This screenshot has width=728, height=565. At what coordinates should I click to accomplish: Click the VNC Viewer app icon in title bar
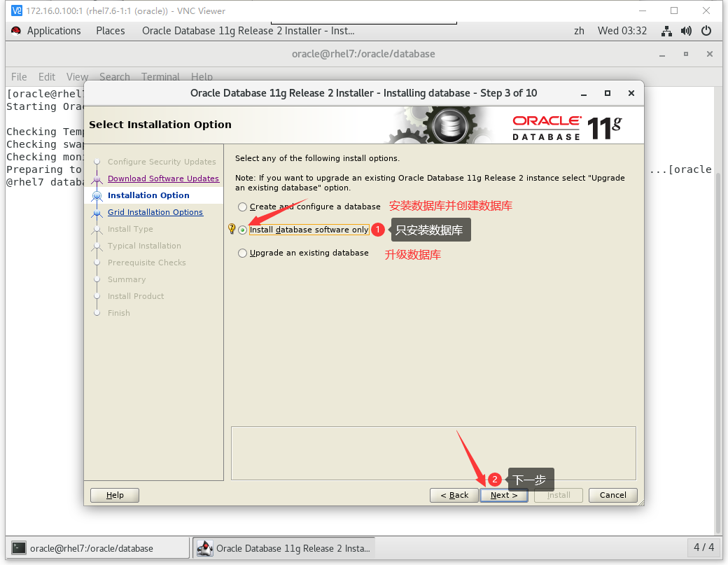click(16, 11)
